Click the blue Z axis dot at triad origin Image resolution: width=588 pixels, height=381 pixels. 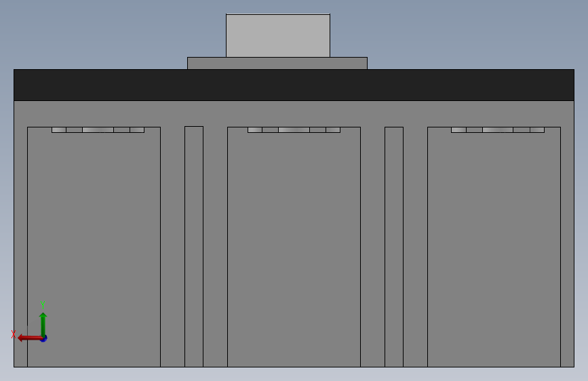coord(44,338)
